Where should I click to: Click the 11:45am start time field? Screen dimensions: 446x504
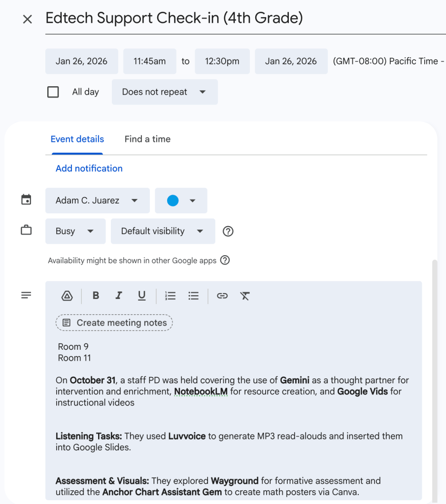[150, 61]
